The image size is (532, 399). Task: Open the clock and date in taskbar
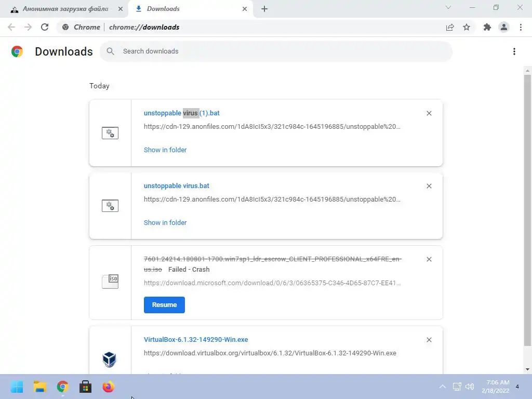coord(495,387)
